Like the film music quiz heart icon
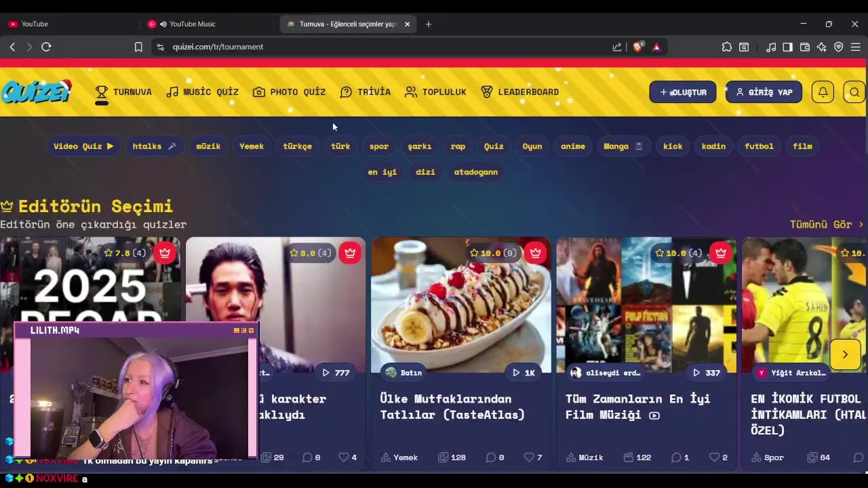Screen dimensions: 868x488 pyautogui.click(x=713, y=457)
